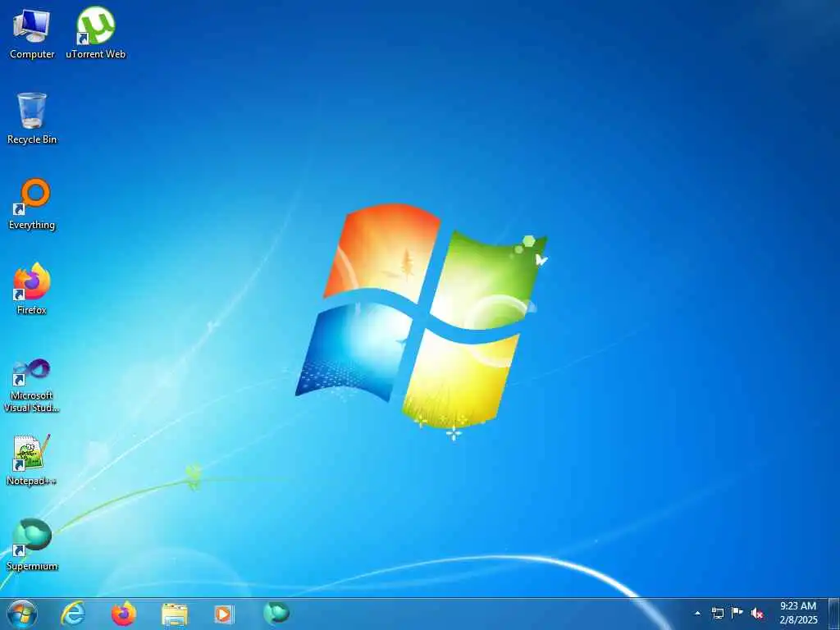Select the Supermium desktop shortcut
Image resolution: width=840 pixels, height=630 pixels.
click(32, 545)
